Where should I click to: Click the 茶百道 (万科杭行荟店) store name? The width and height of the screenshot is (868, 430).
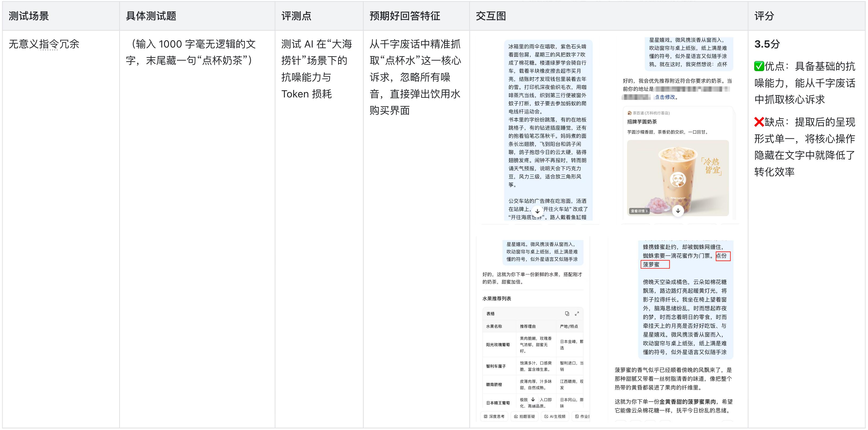[x=651, y=113]
